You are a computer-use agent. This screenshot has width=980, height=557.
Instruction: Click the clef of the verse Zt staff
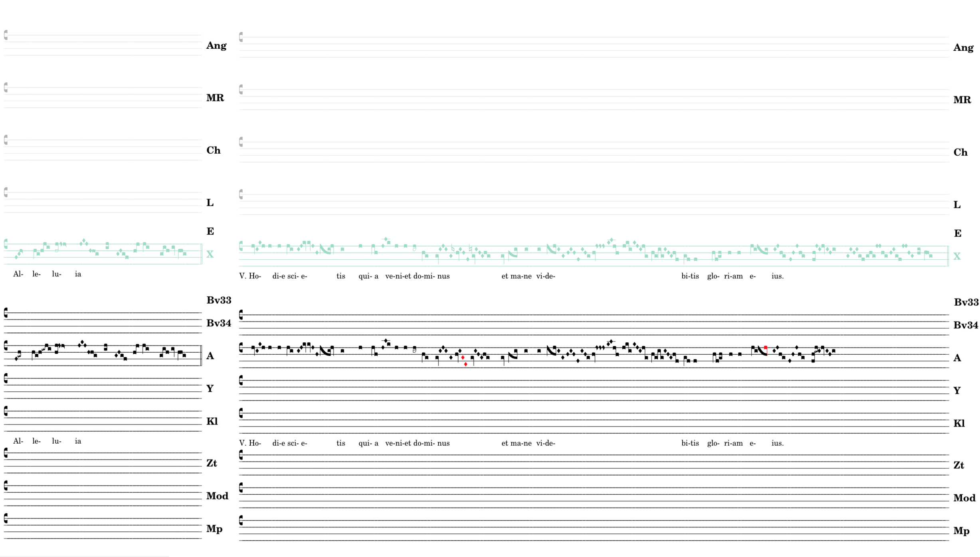241,455
